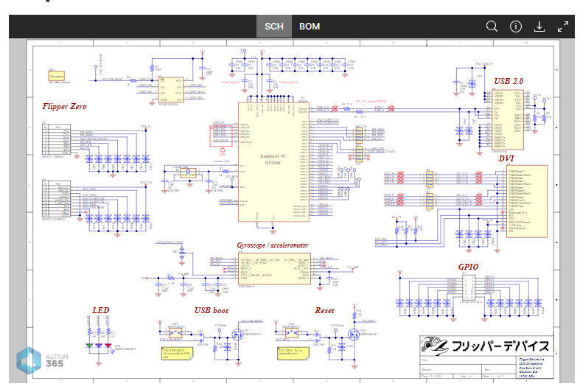Select the DVI connector component
The width and height of the screenshot is (580, 392).
527,201
